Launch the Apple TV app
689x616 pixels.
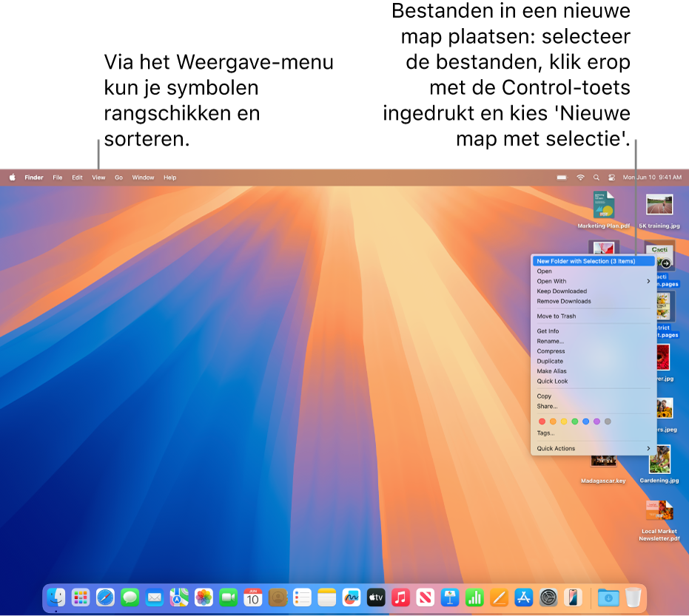[376, 598]
